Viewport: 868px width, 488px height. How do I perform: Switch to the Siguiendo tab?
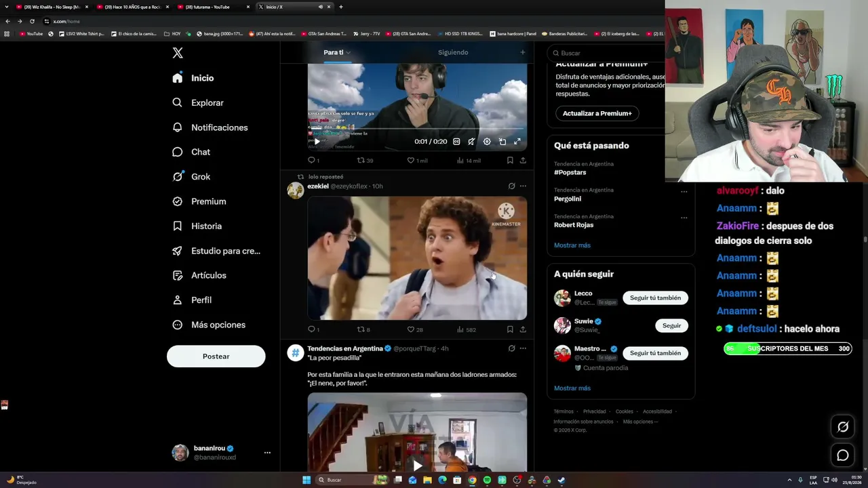(453, 52)
